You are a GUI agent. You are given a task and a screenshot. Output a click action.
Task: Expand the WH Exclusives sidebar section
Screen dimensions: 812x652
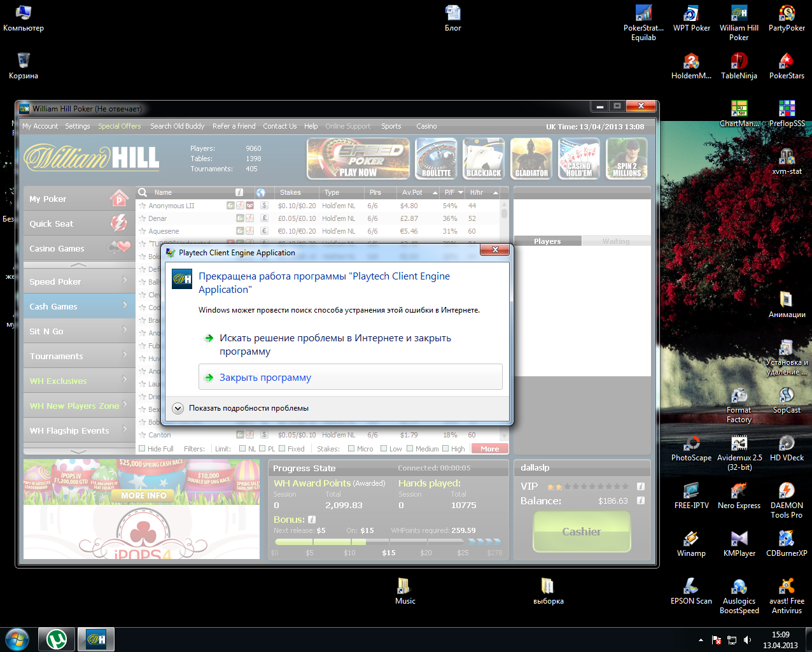[x=80, y=381]
